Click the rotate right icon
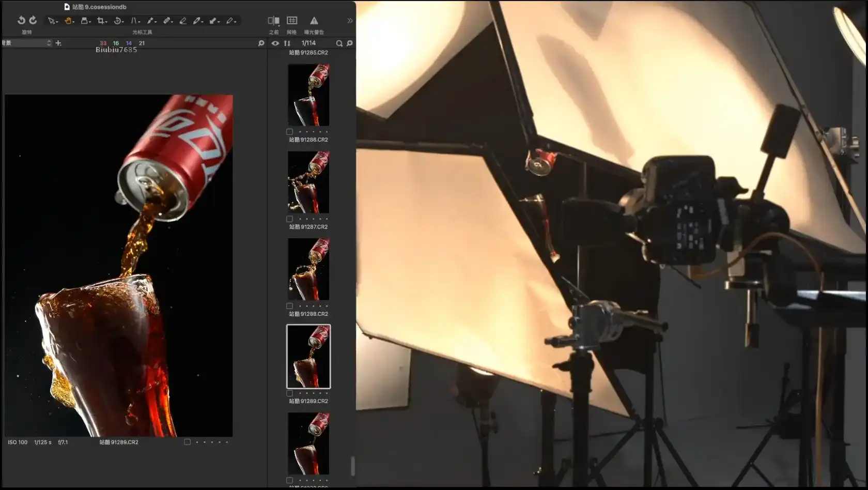 33,20
